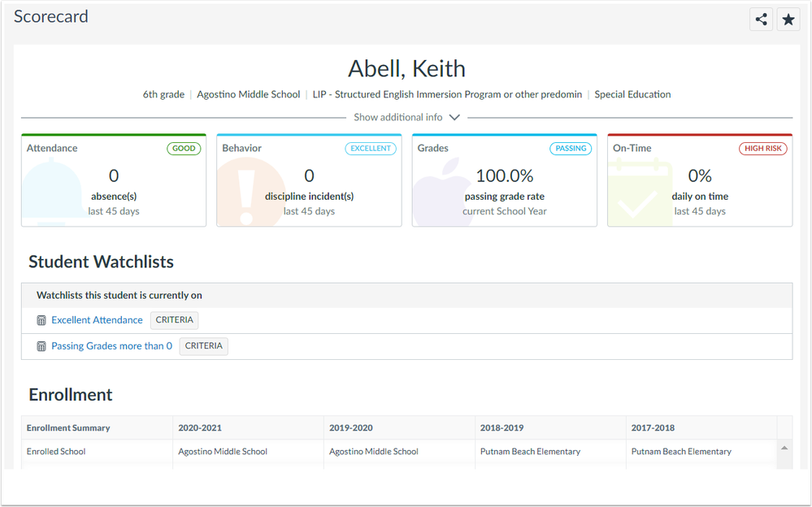Click the 6th grade label

[x=163, y=94]
